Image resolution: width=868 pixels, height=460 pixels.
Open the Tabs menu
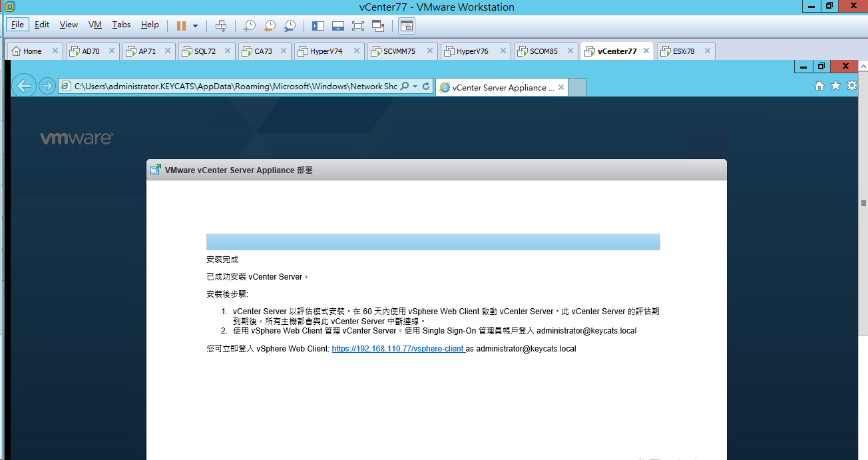pos(121,25)
